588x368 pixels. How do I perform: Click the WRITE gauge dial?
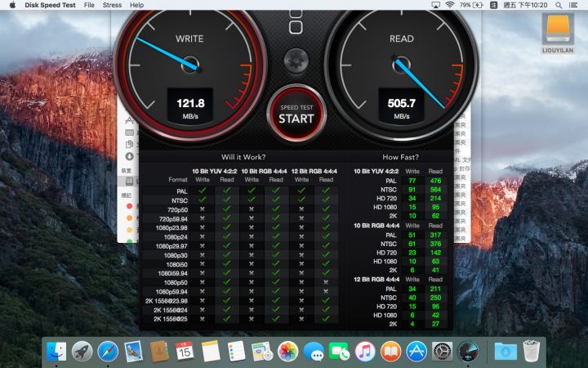[x=190, y=65]
